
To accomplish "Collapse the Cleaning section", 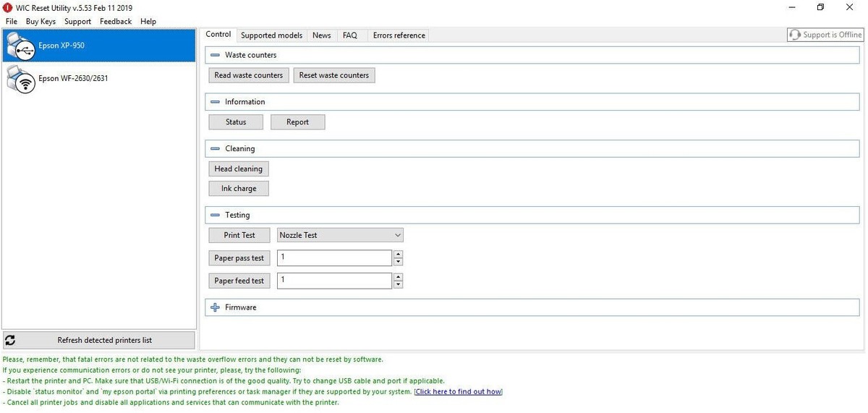I will tap(215, 149).
